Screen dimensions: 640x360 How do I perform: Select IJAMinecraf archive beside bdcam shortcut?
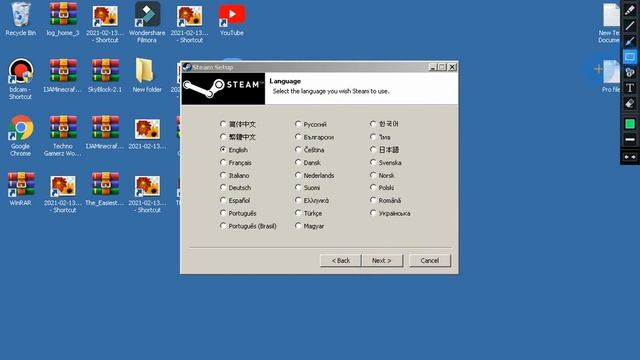pyautogui.click(x=63, y=76)
